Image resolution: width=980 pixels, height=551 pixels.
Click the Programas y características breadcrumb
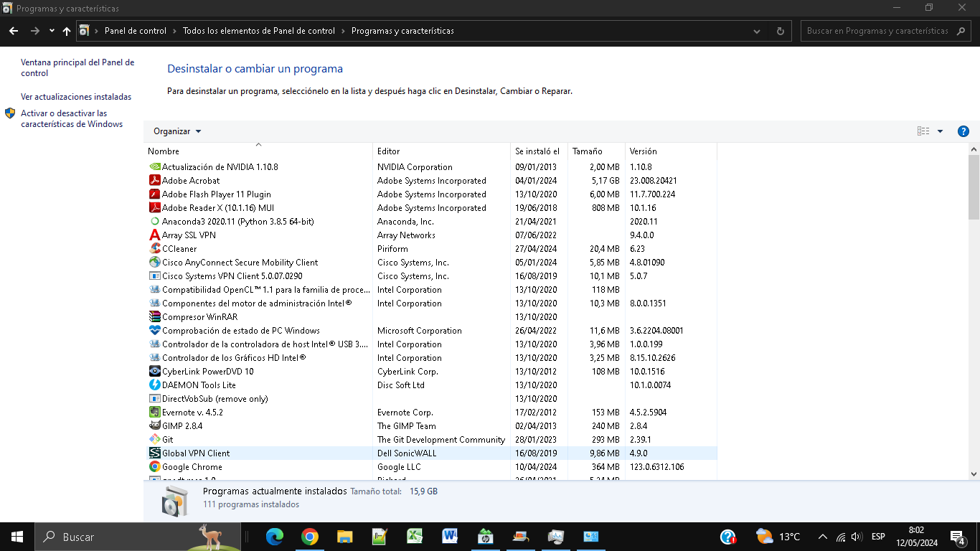click(x=402, y=31)
